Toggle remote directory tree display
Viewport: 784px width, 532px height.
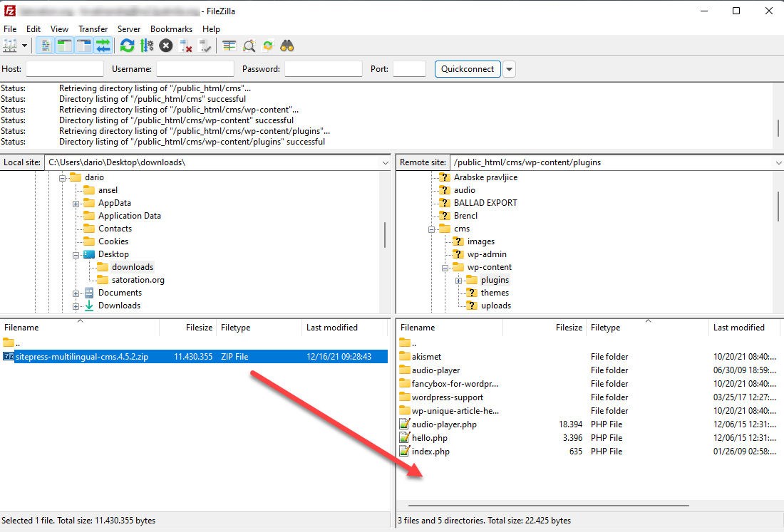point(84,46)
